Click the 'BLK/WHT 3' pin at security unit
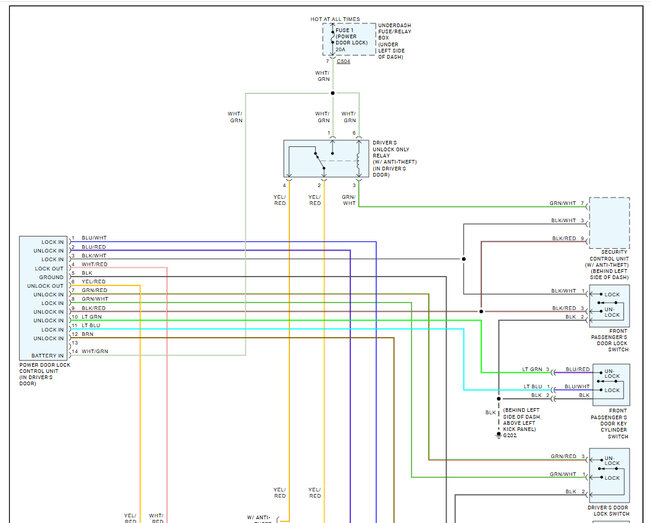650x523 pixels. [567, 220]
